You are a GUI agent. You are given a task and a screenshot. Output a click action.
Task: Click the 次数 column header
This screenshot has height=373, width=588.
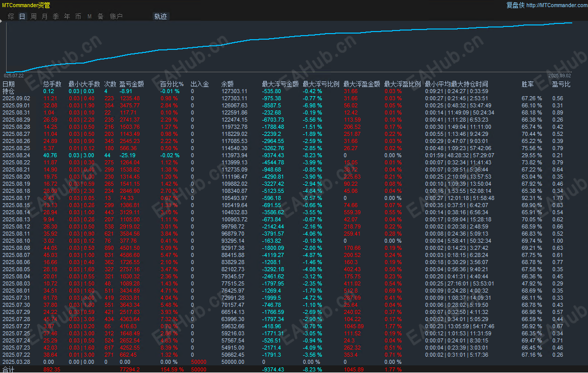(110, 84)
